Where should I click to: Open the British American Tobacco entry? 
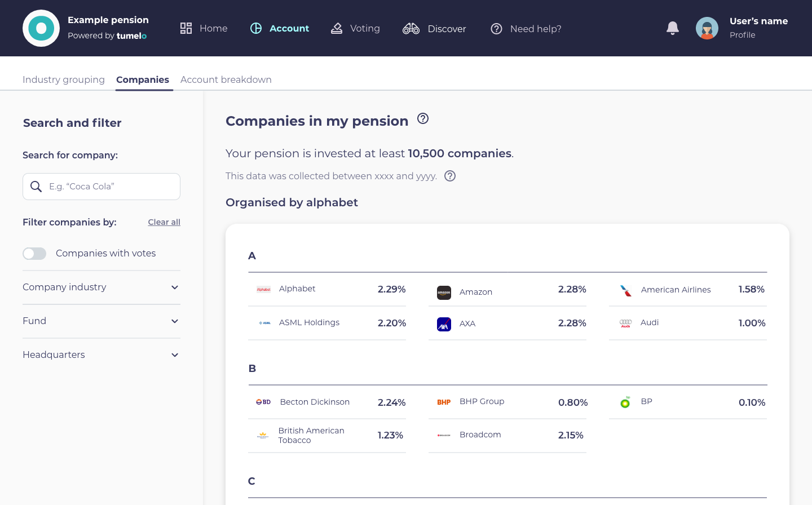[x=327, y=436]
